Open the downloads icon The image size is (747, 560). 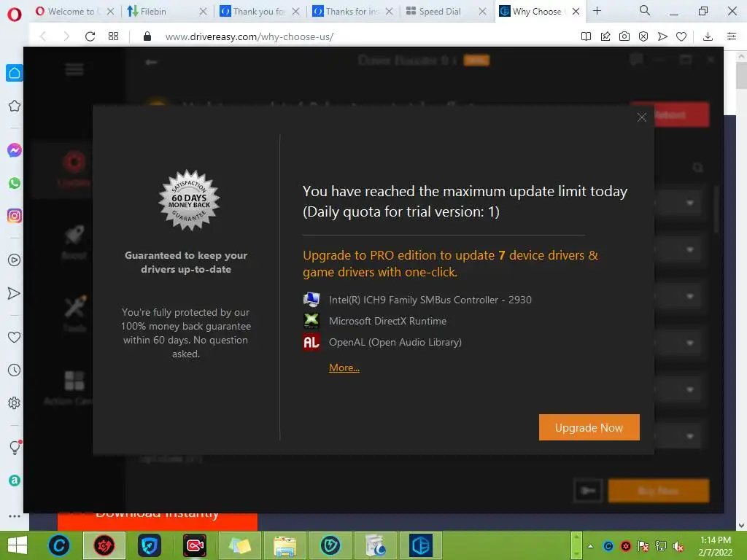(708, 36)
